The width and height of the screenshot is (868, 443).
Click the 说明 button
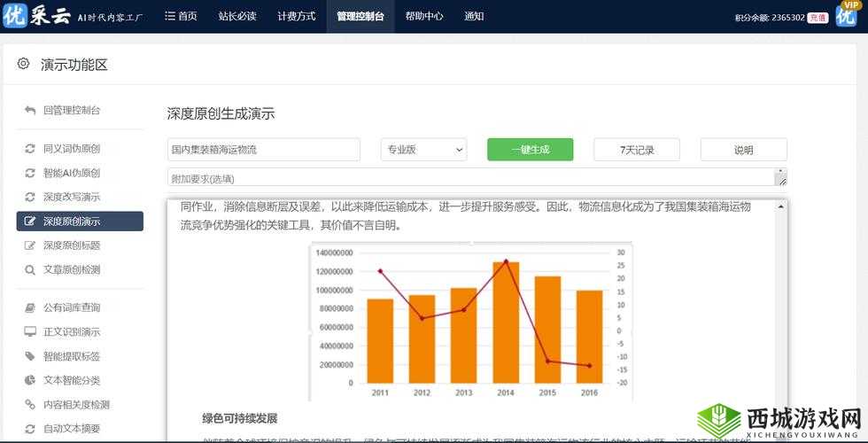(x=743, y=150)
